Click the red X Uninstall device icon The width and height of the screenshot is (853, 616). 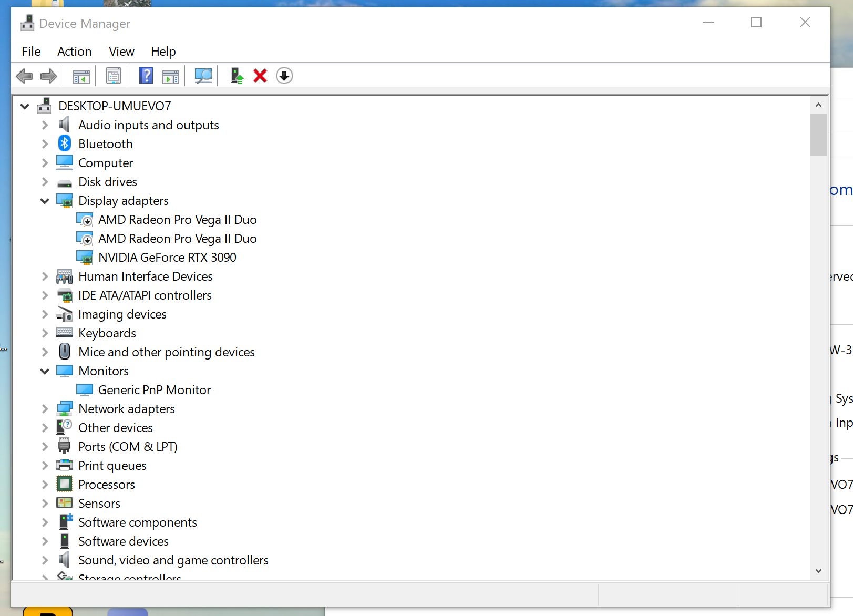click(x=260, y=76)
